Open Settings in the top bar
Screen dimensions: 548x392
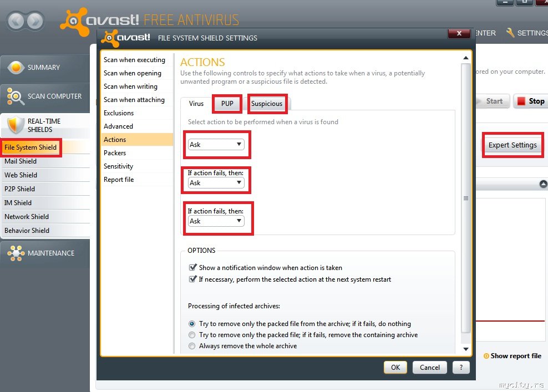click(x=527, y=33)
